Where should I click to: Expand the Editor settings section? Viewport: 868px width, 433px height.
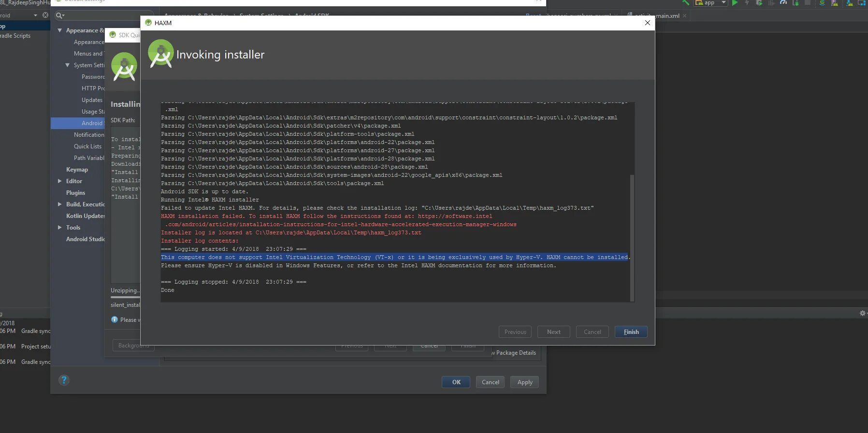point(60,181)
